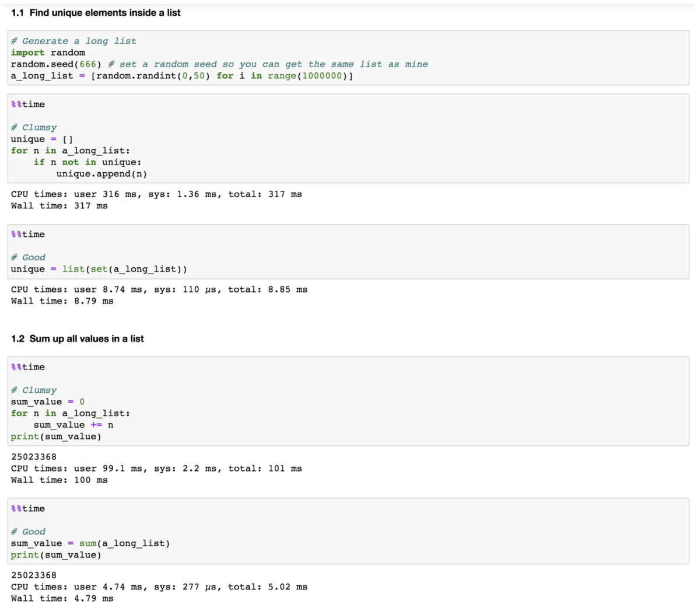
Task: Click the 'sum_value = sum(a_long_list)' line
Action: point(90,543)
